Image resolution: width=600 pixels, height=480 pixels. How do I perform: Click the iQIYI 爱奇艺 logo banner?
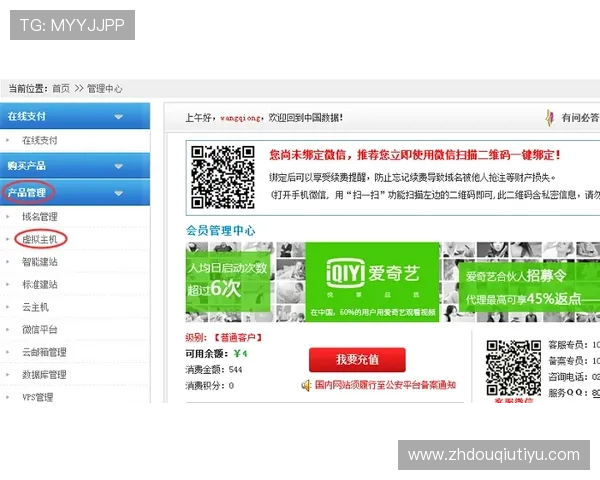coord(372,282)
